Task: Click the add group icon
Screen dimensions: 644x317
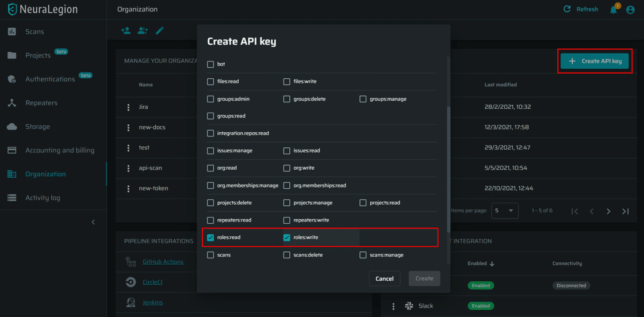Action: coord(143,30)
